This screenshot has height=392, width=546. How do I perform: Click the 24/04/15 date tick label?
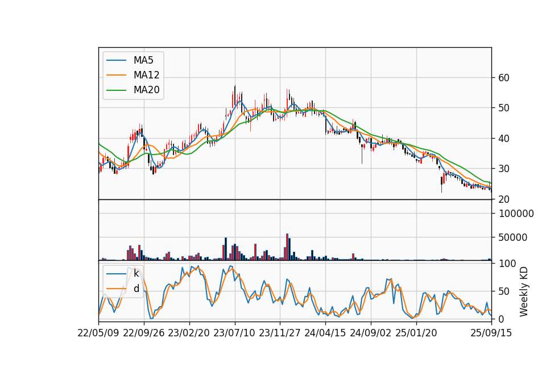point(325,333)
